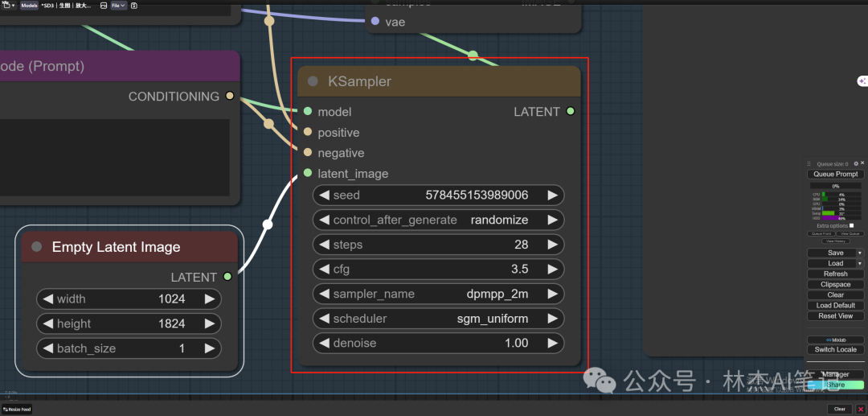Screen dimensions: 868x416
Task: Click the Refresh button
Action: click(835, 274)
